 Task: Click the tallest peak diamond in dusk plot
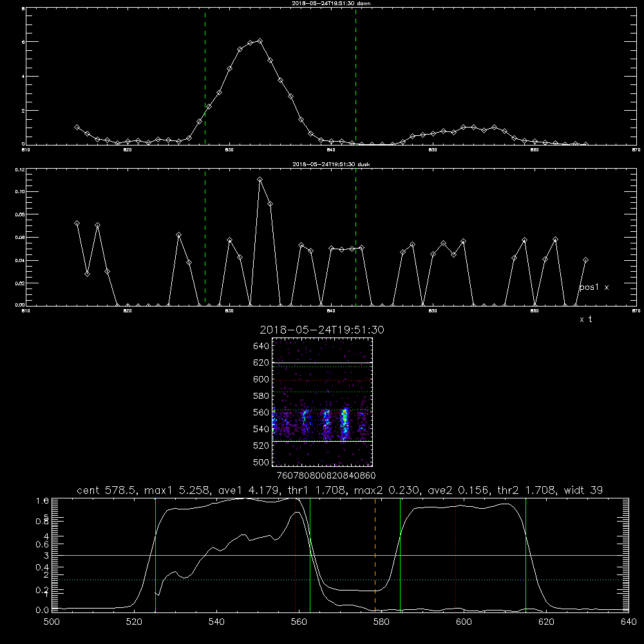click(260, 180)
